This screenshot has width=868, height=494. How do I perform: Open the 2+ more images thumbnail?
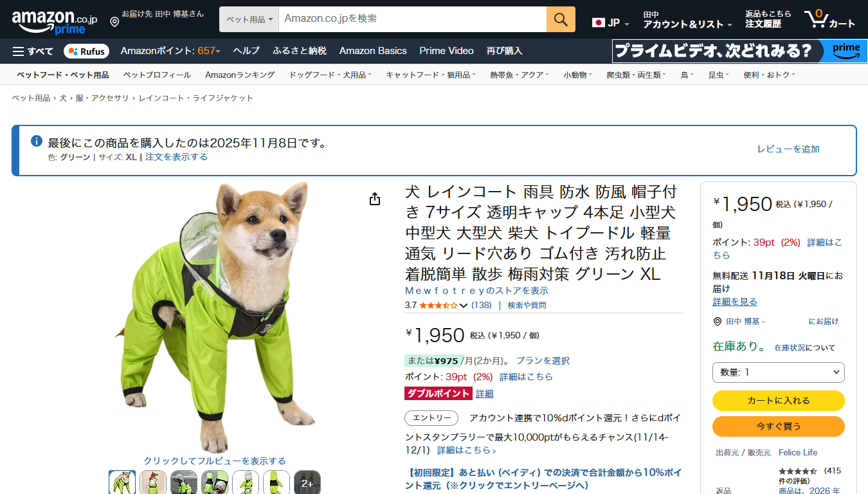coord(307,482)
